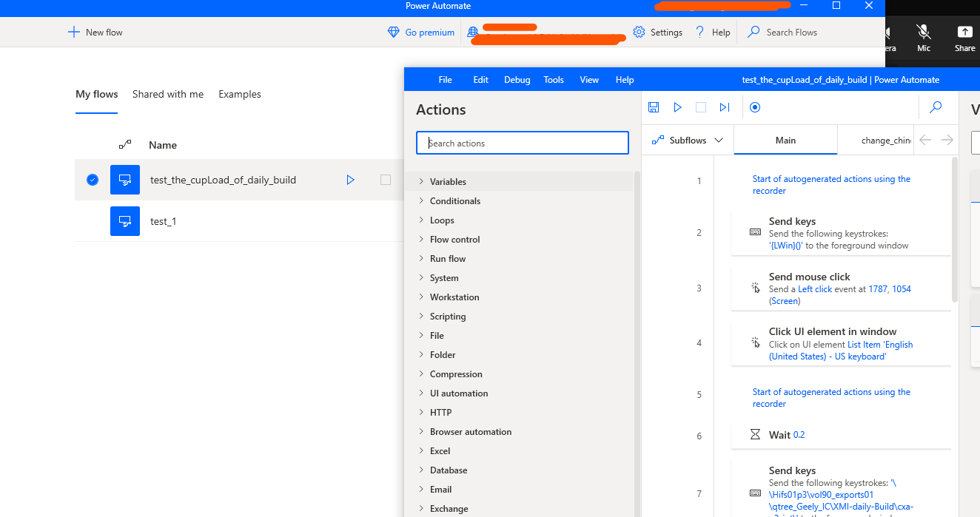
Task: Expand the System action group
Action: click(422, 278)
